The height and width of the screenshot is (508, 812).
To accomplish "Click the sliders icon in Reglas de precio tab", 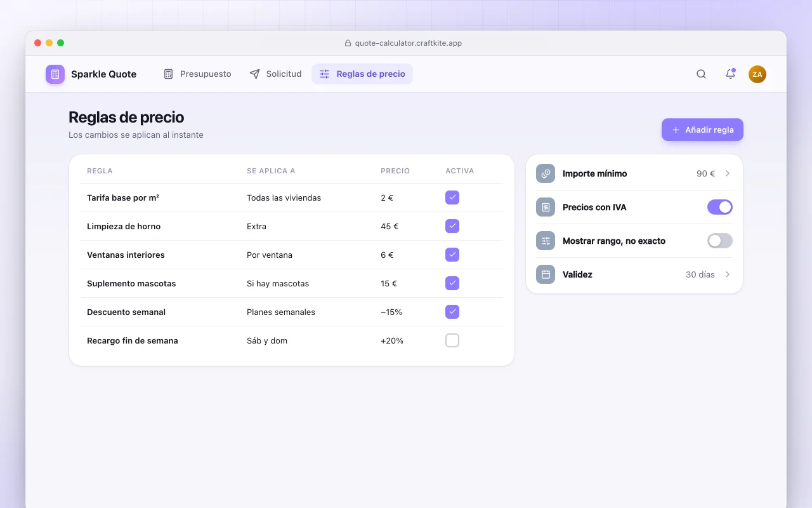I will point(324,74).
